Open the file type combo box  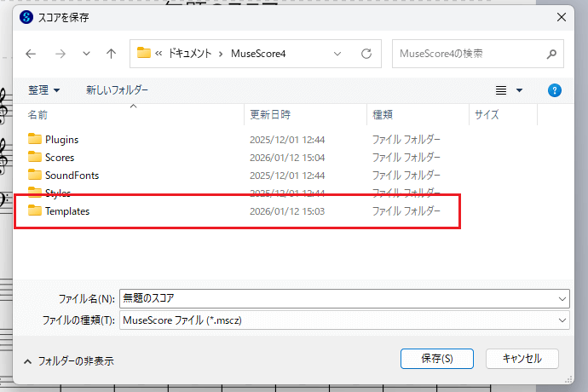point(344,320)
